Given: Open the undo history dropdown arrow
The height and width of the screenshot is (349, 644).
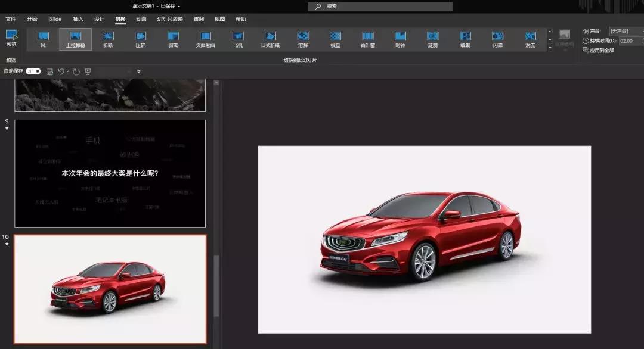Looking at the screenshot, I should tap(67, 71).
